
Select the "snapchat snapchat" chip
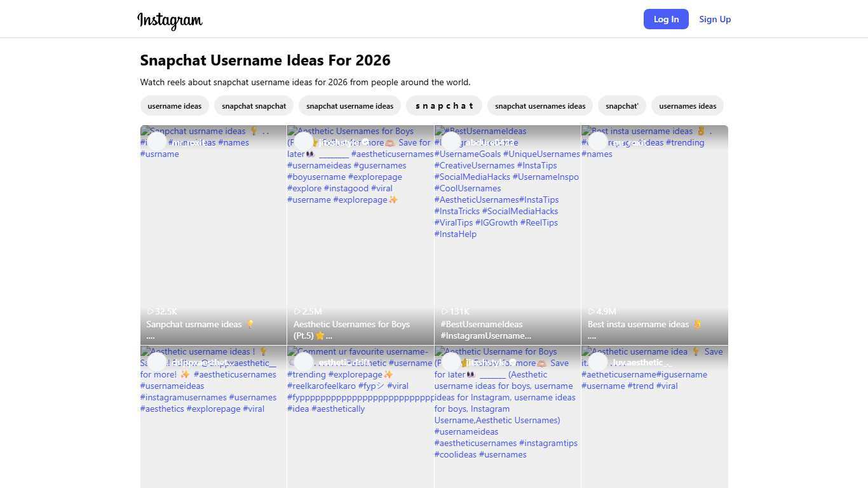pos(254,106)
